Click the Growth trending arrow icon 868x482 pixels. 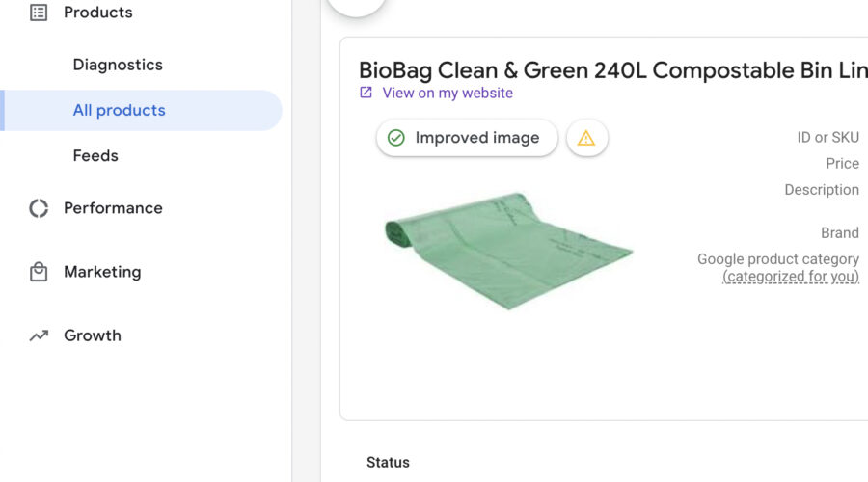point(39,335)
